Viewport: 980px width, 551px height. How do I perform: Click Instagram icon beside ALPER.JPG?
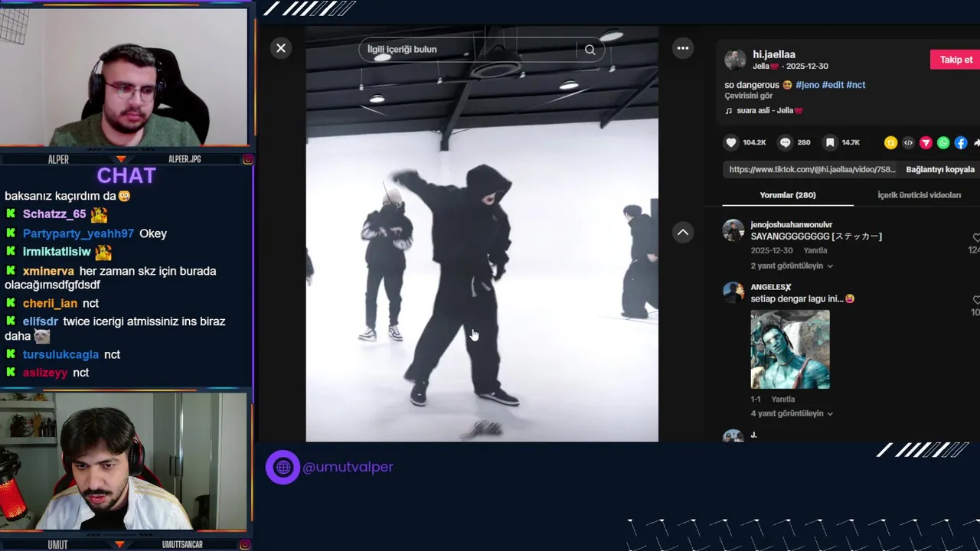[247, 159]
